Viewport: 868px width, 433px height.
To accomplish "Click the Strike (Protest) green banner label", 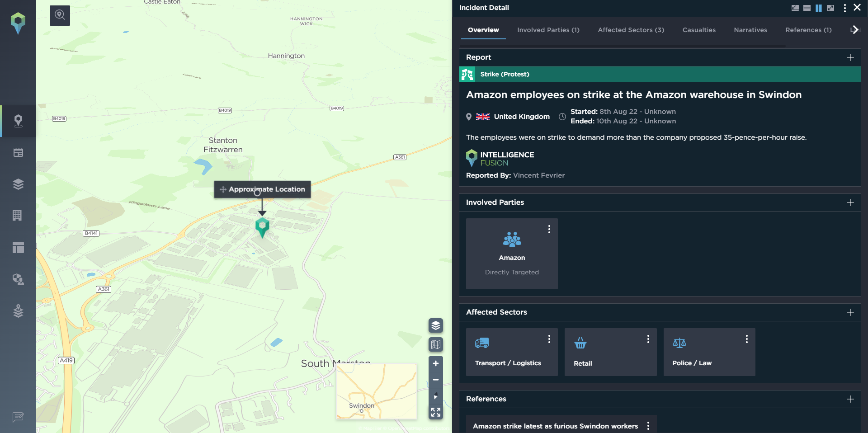I will [x=505, y=74].
